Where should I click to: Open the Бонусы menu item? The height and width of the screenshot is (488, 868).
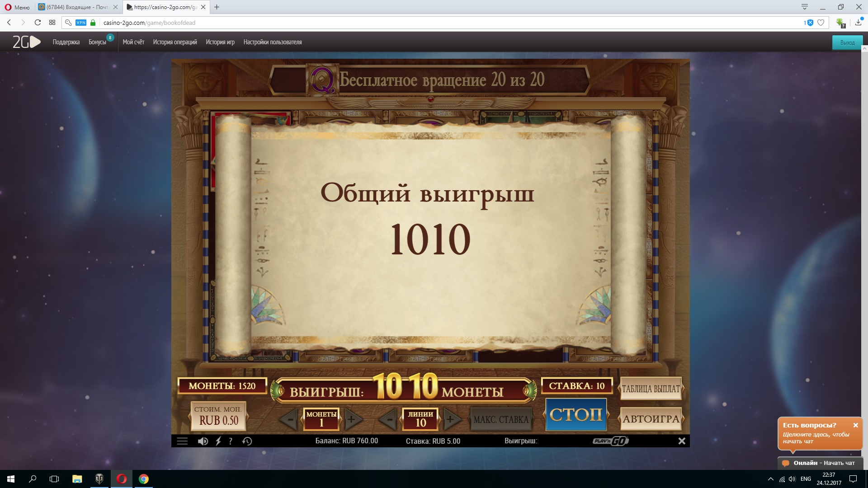(97, 42)
